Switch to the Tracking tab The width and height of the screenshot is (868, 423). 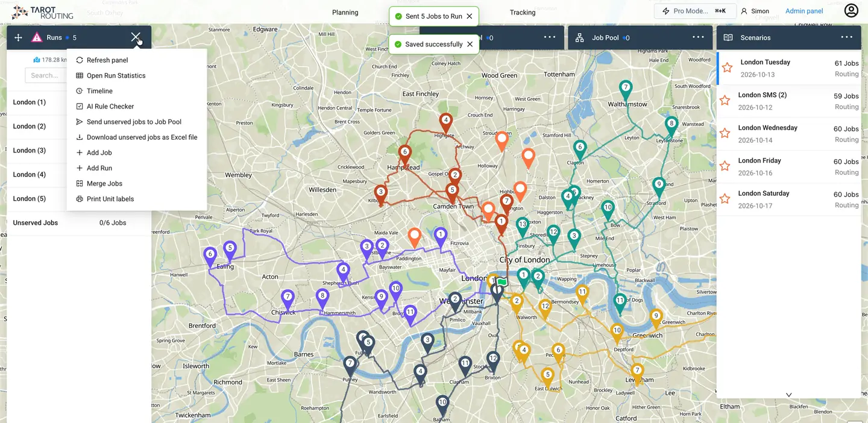coord(523,12)
